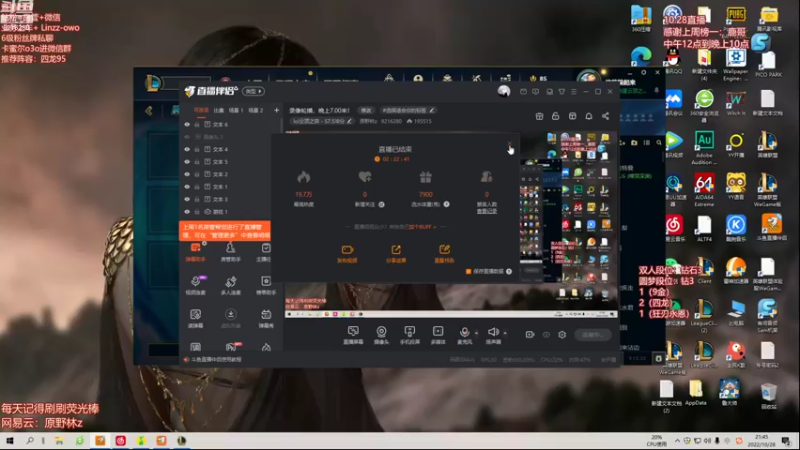Open the notification bell icon
This screenshot has width=800, height=450.
tap(589, 116)
